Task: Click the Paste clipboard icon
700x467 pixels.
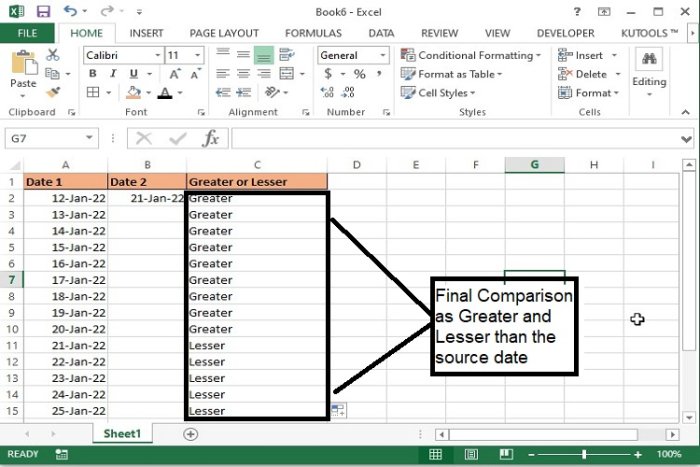Action: [24, 64]
